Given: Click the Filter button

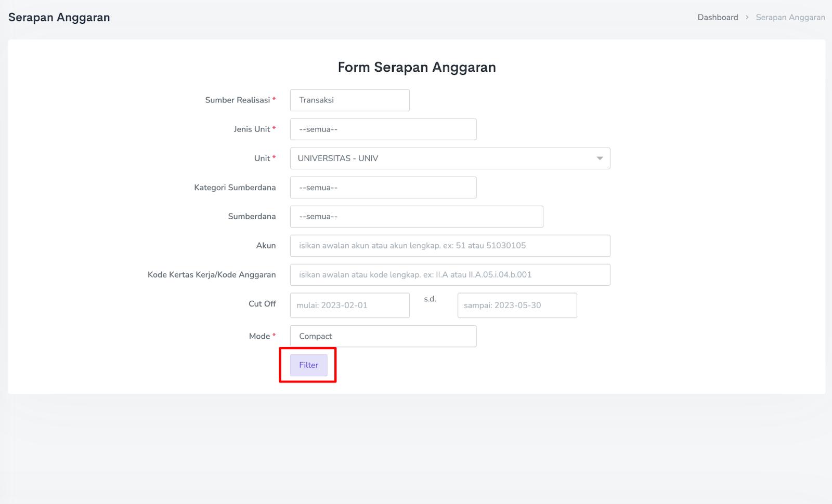Looking at the screenshot, I should 308,365.
